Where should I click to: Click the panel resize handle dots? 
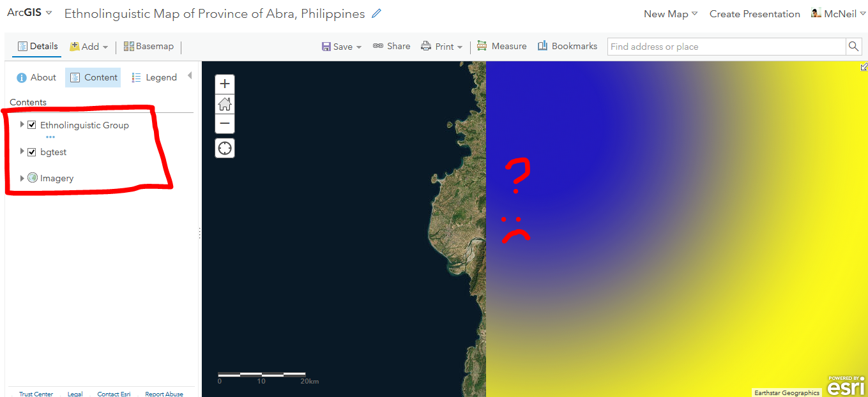pos(200,234)
